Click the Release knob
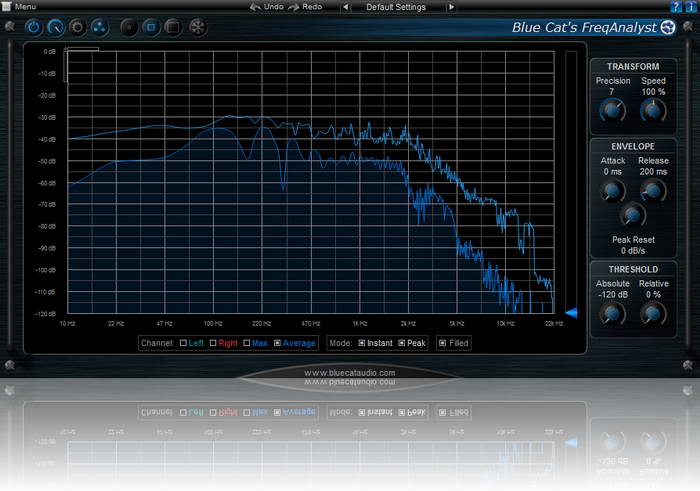The height and width of the screenshot is (491, 700). pyautogui.click(x=653, y=191)
